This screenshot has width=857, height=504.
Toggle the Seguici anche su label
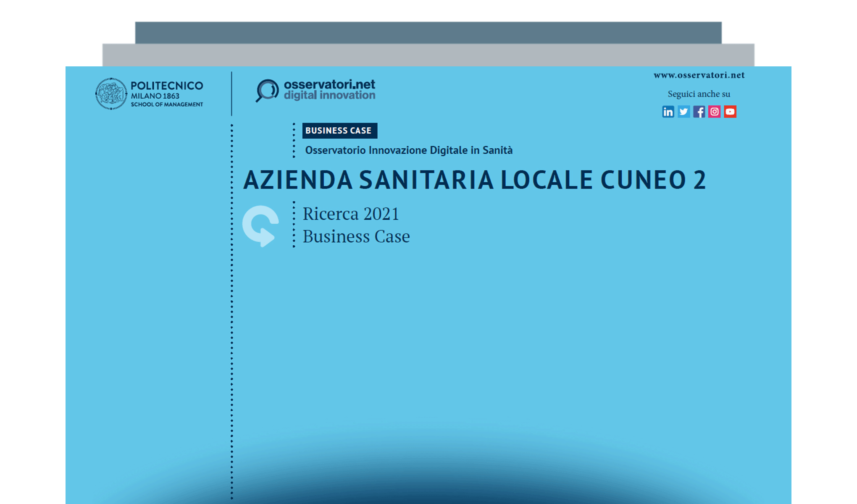tap(699, 94)
